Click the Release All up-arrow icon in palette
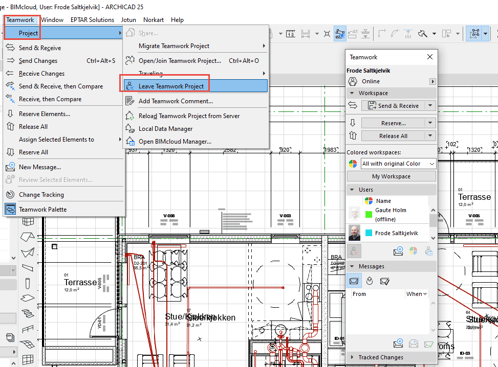The image size is (498, 367). [x=353, y=136]
